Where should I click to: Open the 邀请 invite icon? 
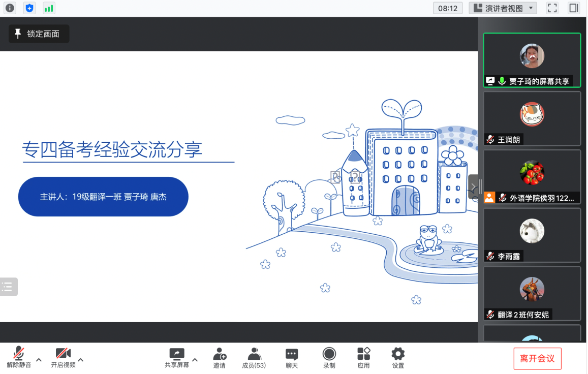(220, 357)
